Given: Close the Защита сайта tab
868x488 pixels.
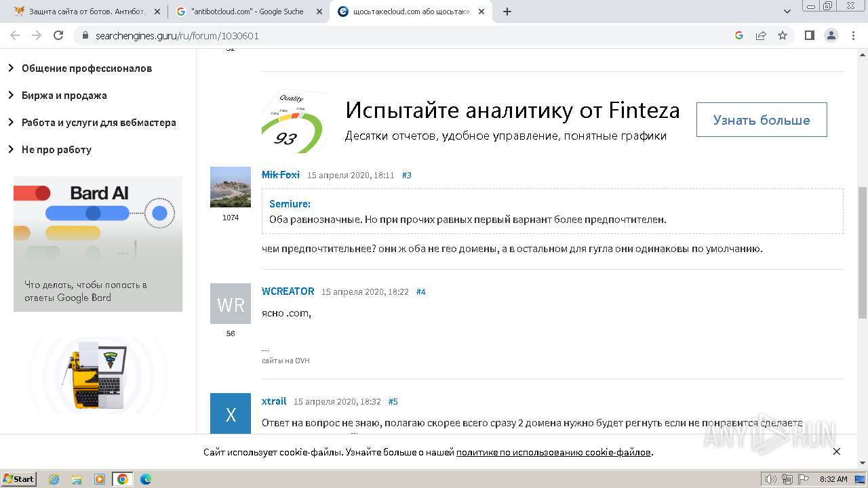Looking at the screenshot, I should point(157,12).
